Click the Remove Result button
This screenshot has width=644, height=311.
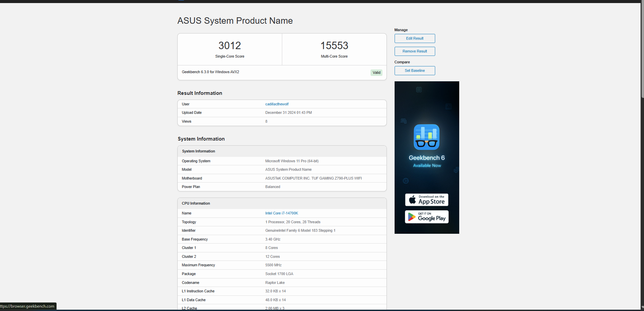(415, 51)
